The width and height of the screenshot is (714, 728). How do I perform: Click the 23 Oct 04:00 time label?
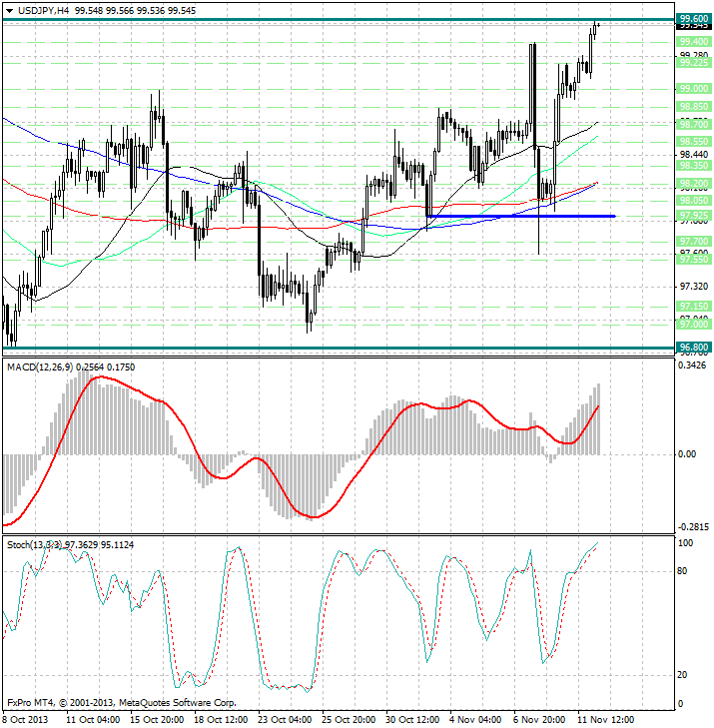pyautogui.click(x=285, y=720)
